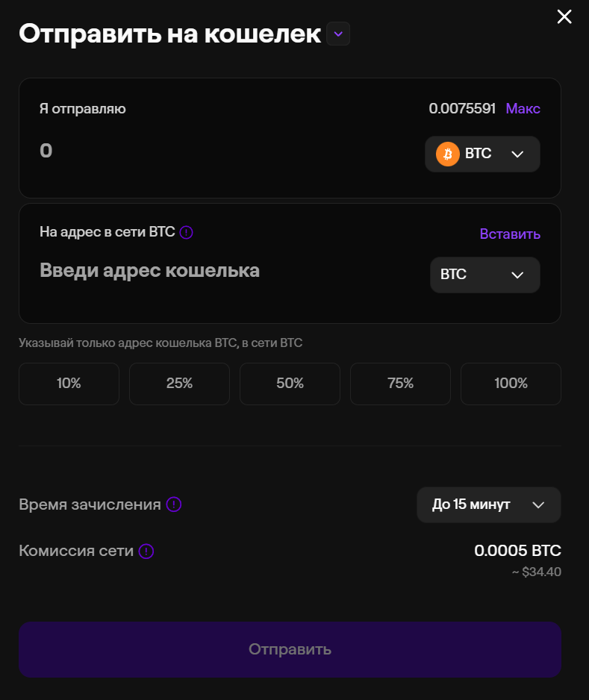
Task: Click the orange Bitcoin coin icon
Action: tap(448, 154)
